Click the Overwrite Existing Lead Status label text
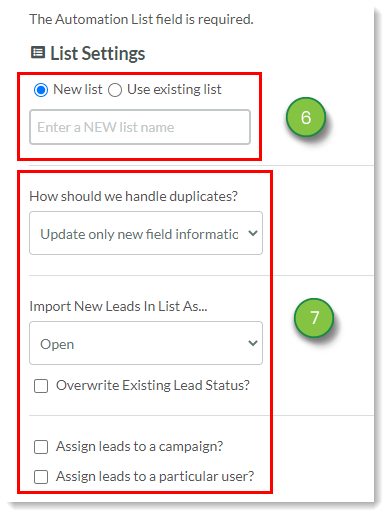This screenshot has height=517, width=389. [x=153, y=385]
